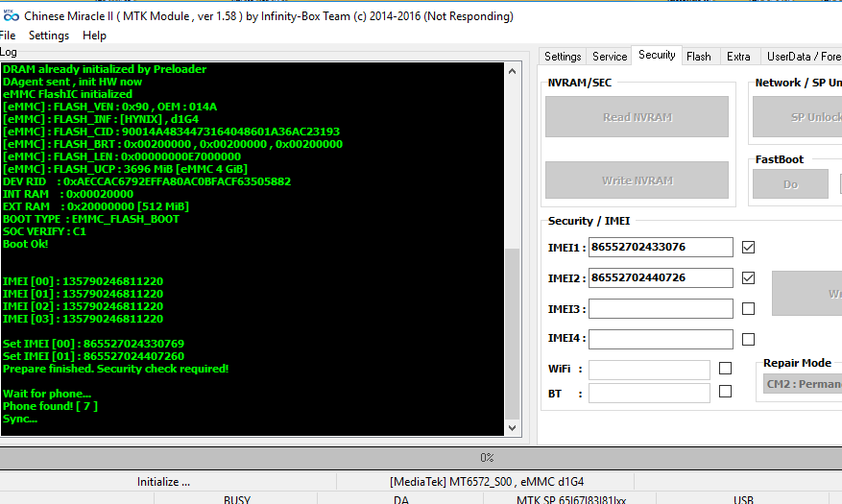Click the 'SOC VERIFY : C1' log line
Viewport: 842px width, 504px height.
tap(44, 231)
